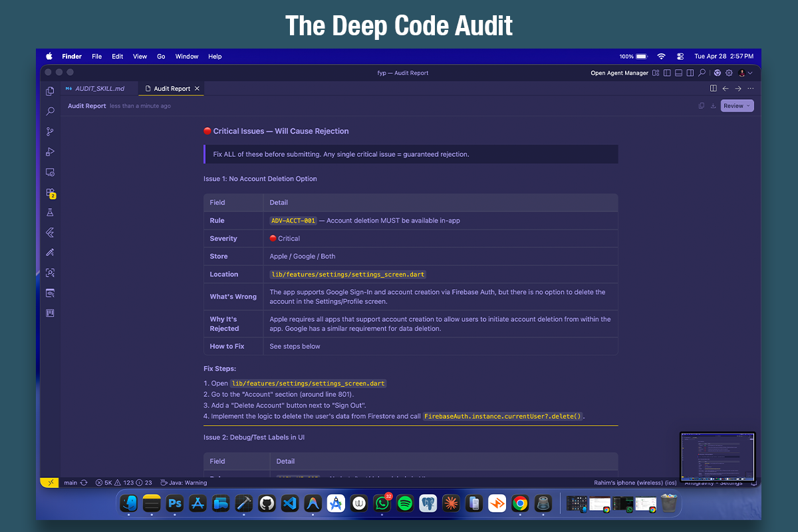Click the Java: Warning status item

point(183,483)
